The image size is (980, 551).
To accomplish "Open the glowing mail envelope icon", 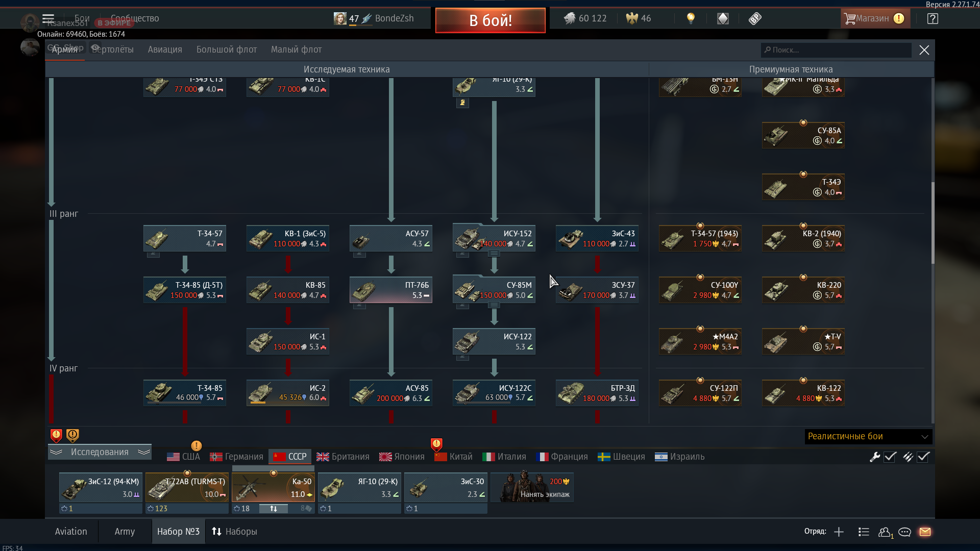I will click(925, 532).
